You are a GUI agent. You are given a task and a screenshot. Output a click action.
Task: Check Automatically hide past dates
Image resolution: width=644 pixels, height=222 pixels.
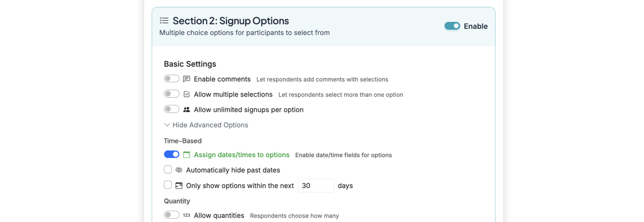(168, 169)
